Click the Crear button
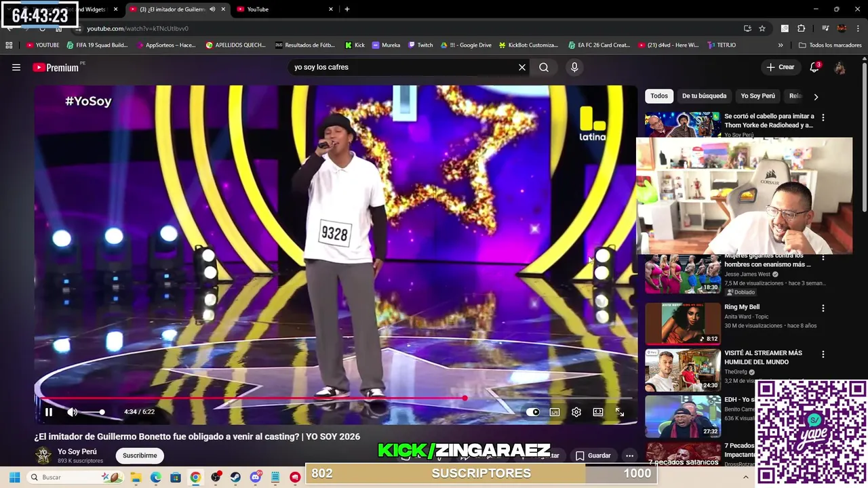The image size is (868, 488). pos(780,67)
